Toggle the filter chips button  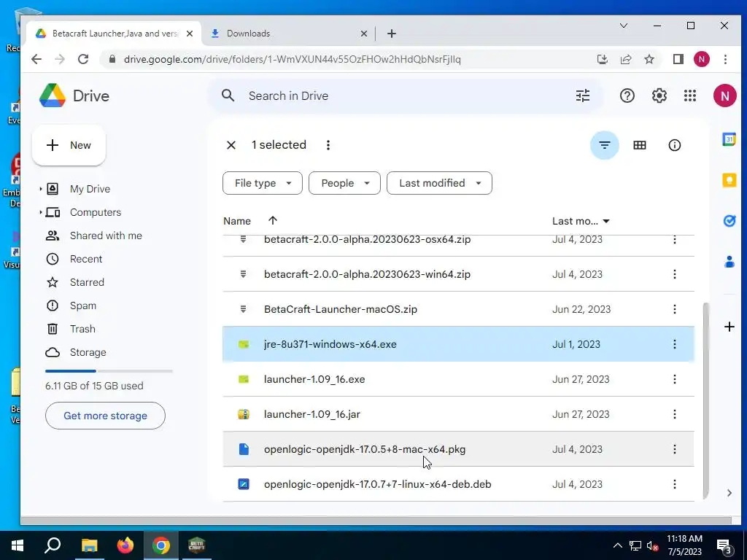pyautogui.click(x=605, y=145)
